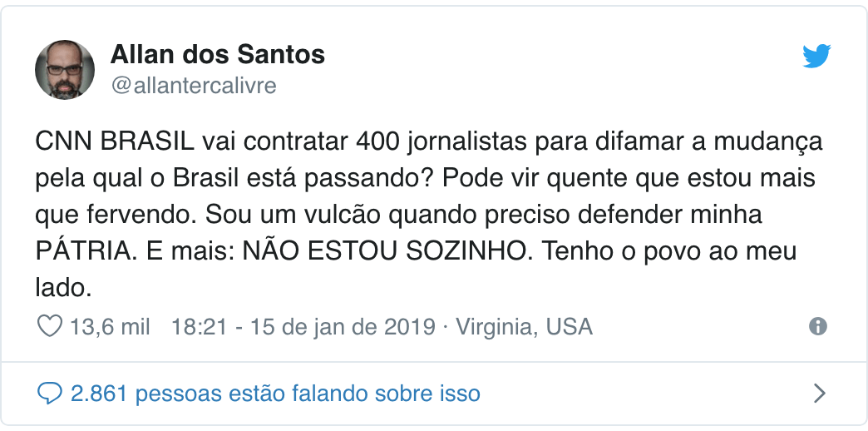This screenshot has width=868, height=431.
Task: Click the 13,6 mil likes count
Action: (x=110, y=326)
